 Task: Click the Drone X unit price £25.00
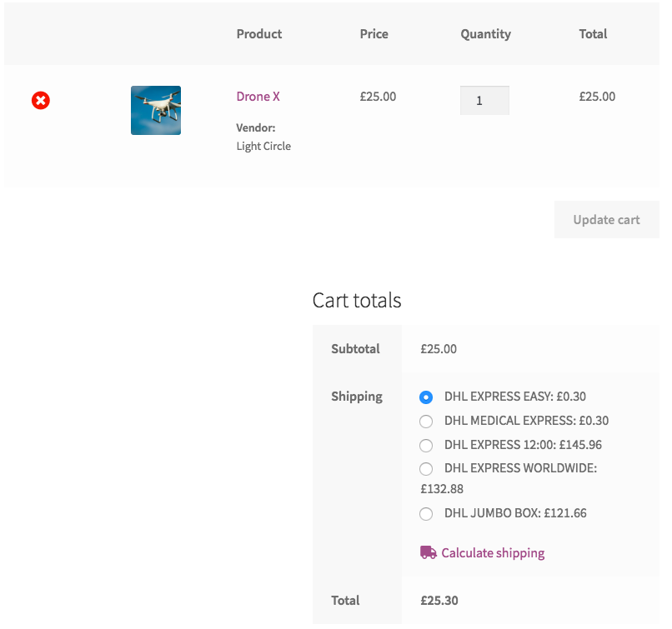tap(378, 97)
